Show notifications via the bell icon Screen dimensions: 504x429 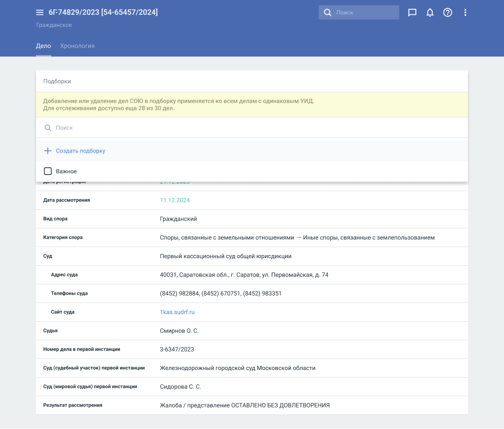(430, 12)
